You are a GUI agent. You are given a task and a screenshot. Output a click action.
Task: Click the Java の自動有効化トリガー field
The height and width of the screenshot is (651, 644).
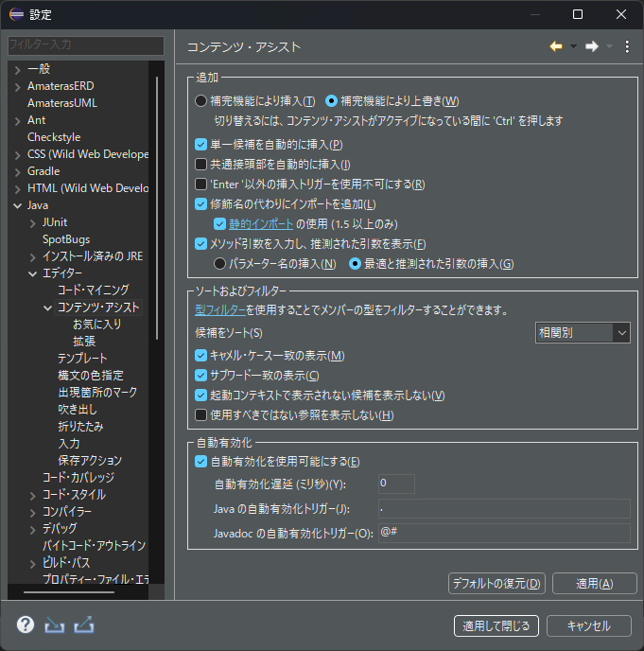[x=504, y=509]
